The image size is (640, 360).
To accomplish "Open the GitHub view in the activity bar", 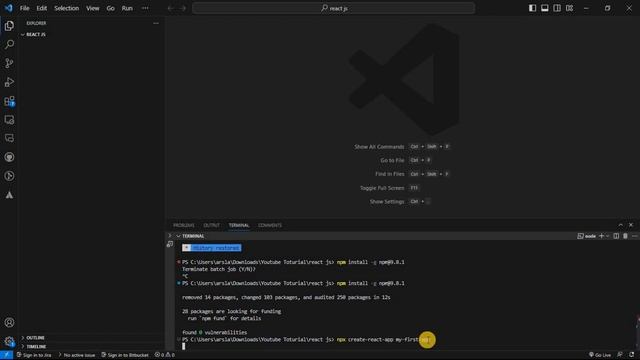I will [x=9, y=157].
